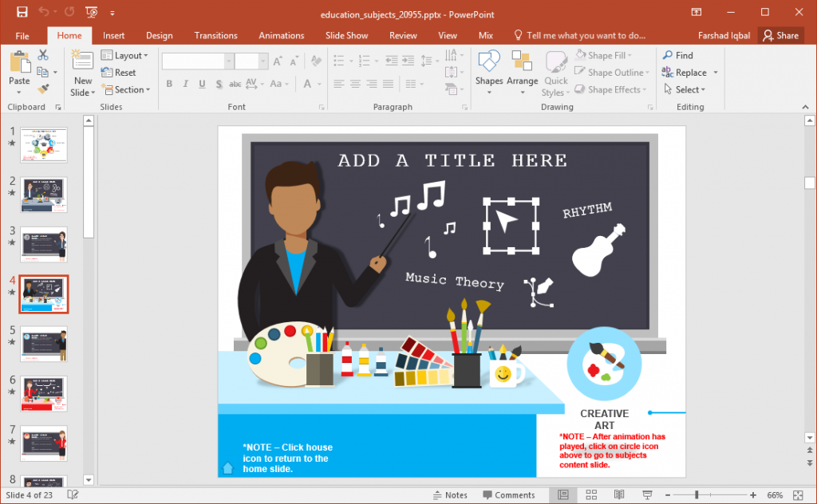
Task: Select slide 2 thumbnail in slide panel
Action: (44, 195)
